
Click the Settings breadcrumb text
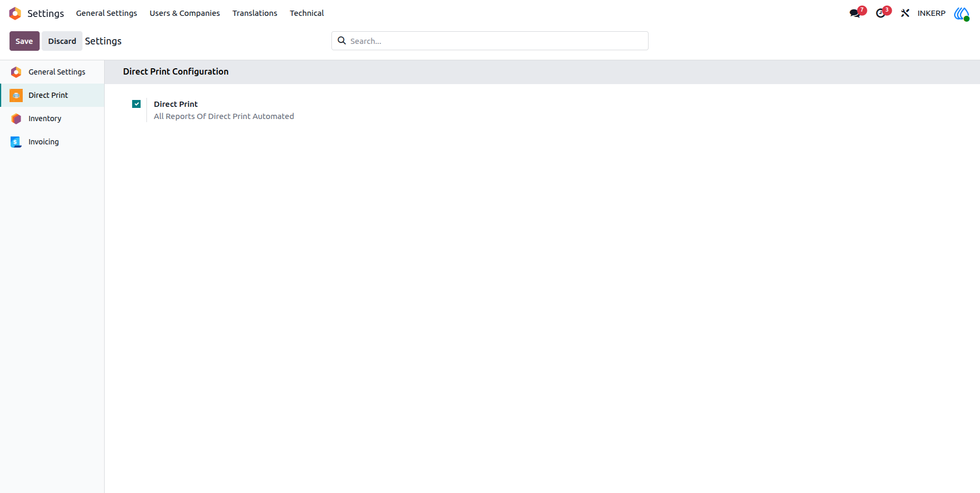point(103,41)
